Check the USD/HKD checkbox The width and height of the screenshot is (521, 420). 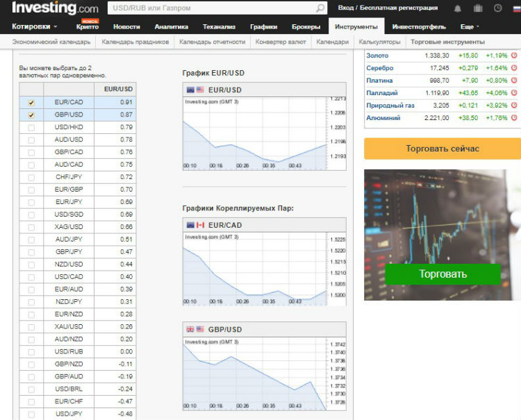31,128
